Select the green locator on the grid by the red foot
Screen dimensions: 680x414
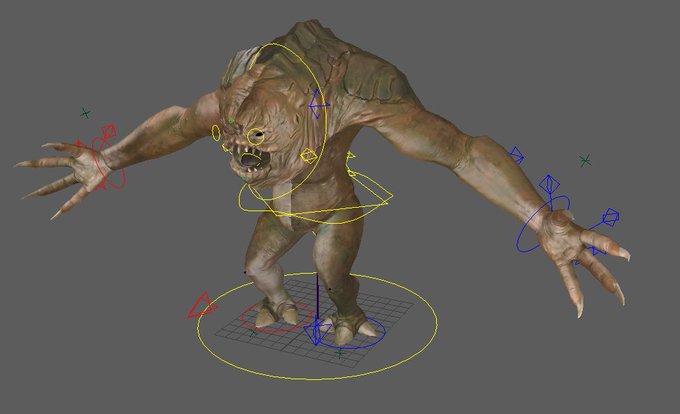pos(253,333)
